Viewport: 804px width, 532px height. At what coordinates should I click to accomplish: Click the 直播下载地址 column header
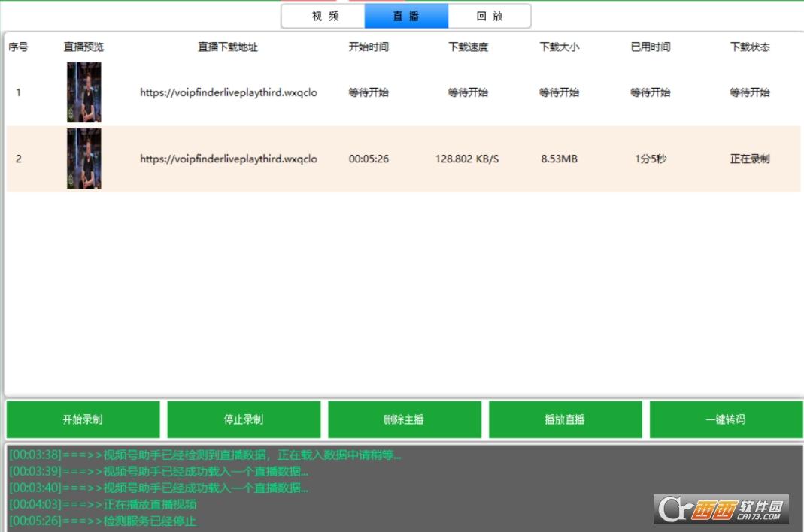(x=228, y=47)
